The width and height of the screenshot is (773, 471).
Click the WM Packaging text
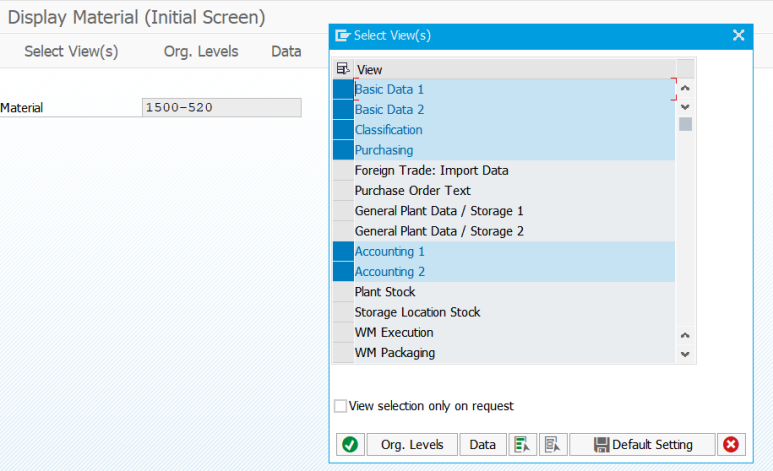pyautogui.click(x=395, y=353)
